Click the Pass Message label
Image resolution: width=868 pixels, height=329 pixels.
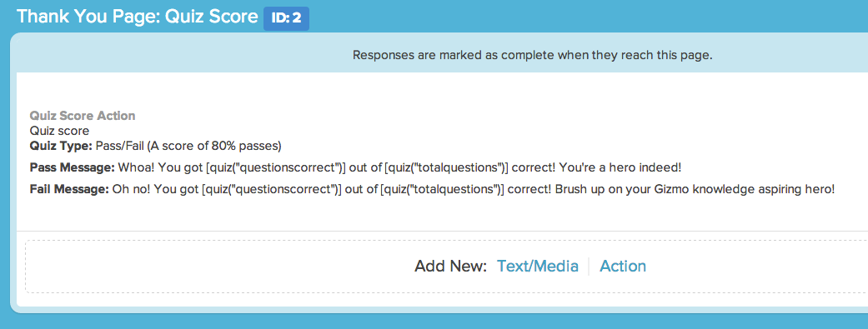coord(72,167)
